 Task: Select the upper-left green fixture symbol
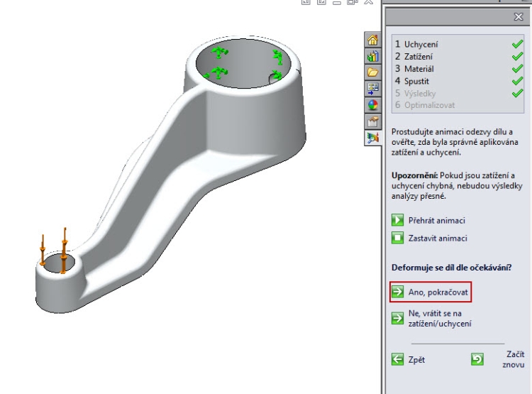tap(219, 53)
